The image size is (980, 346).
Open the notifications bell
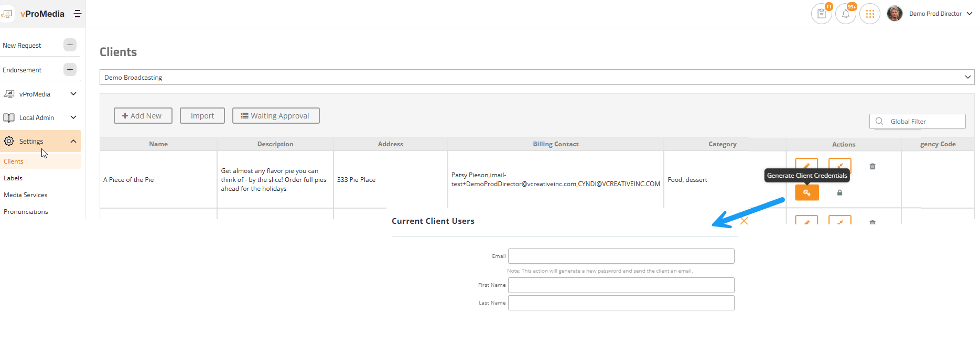click(845, 14)
